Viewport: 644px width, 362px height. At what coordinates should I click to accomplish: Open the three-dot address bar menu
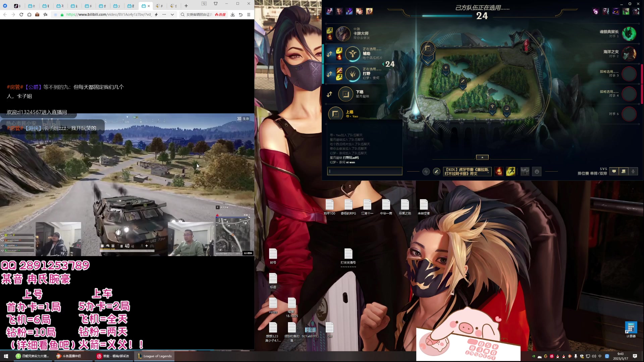click(x=164, y=14)
